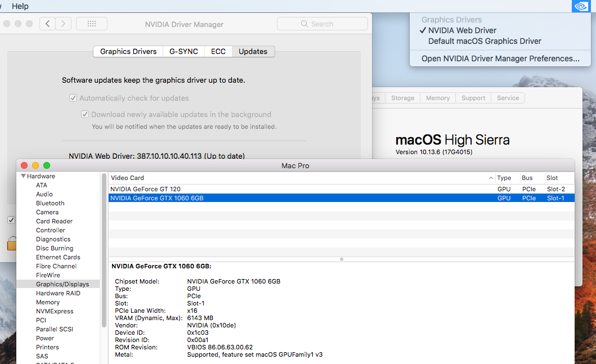The width and height of the screenshot is (596, 364).
Task: Select Power in sidebar
Action: [x=45, y=338]
